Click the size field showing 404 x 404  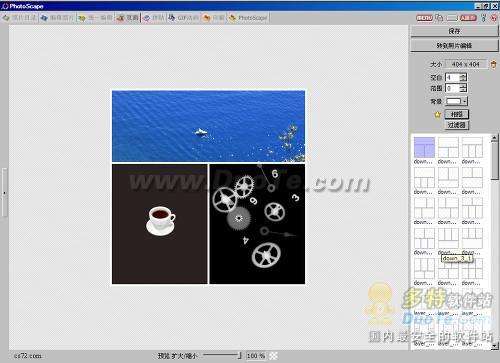click(466, 64)
